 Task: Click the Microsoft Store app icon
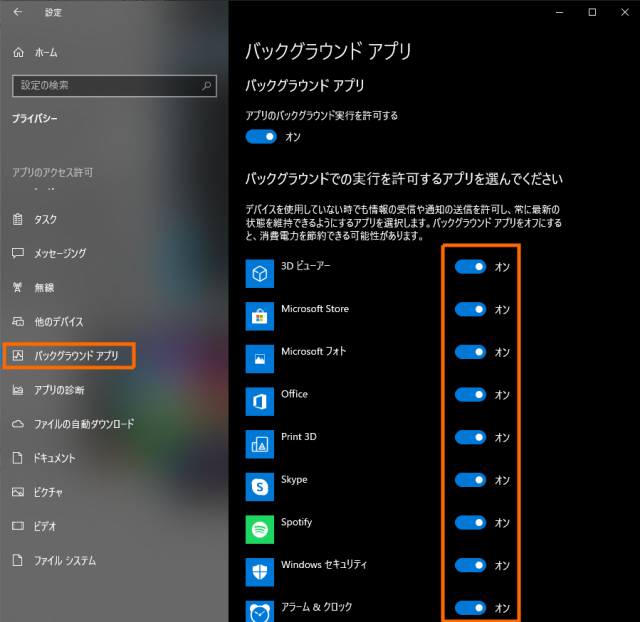click(x=259, y=316)
